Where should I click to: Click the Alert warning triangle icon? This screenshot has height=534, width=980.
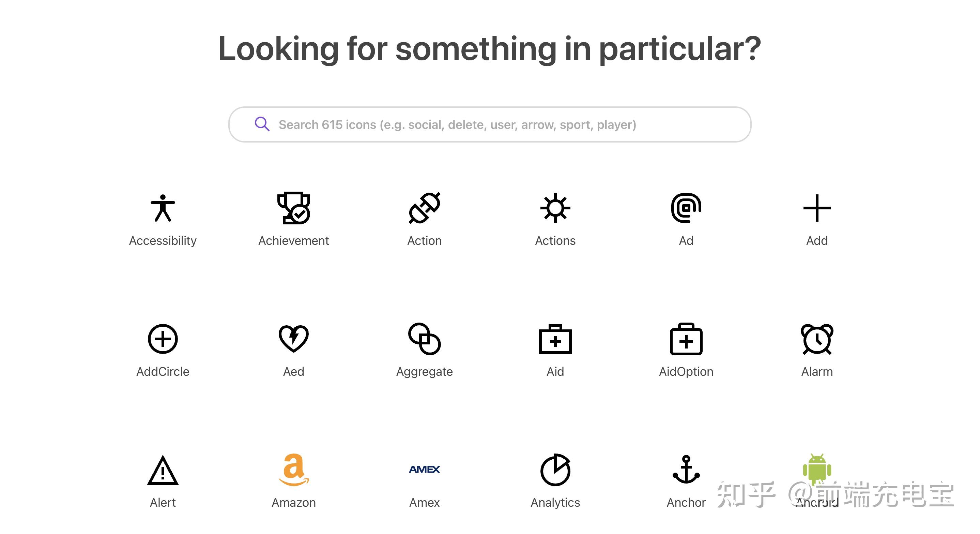[163, 471]
